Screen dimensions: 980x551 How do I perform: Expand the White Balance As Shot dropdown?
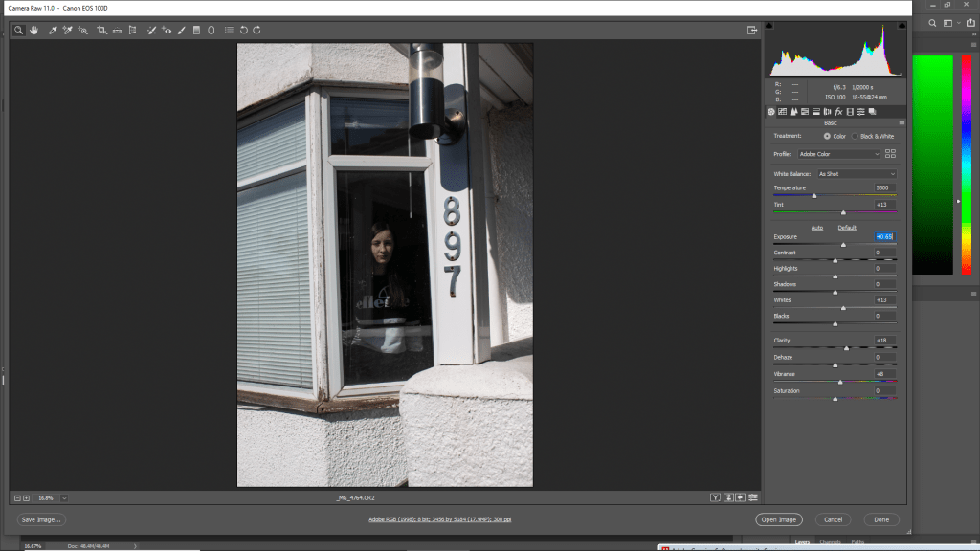(857, 174)
